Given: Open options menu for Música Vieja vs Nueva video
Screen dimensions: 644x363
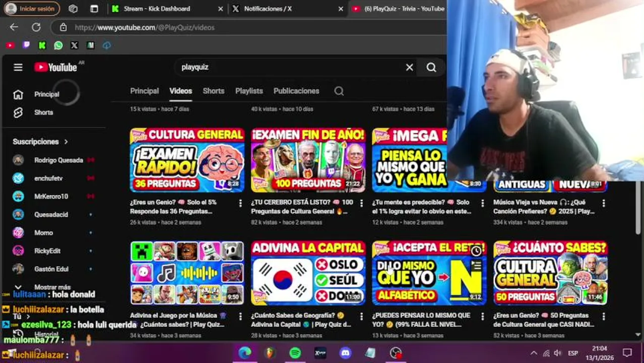Looking at the screenshot, I should tap(604, 203).
